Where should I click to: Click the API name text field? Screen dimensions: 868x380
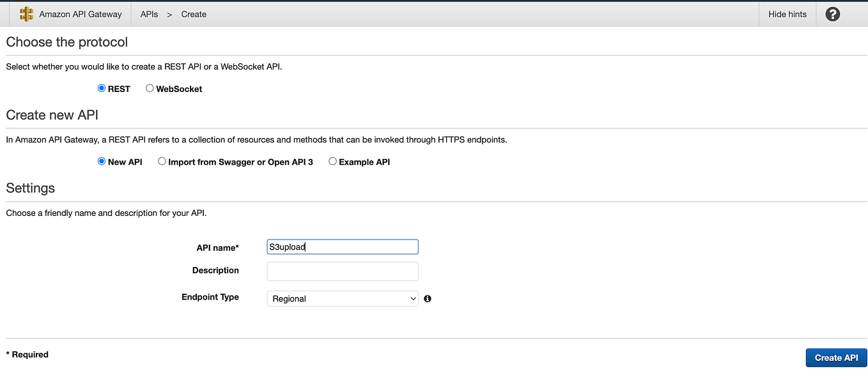pyautogui.click(x=342, y=247)
